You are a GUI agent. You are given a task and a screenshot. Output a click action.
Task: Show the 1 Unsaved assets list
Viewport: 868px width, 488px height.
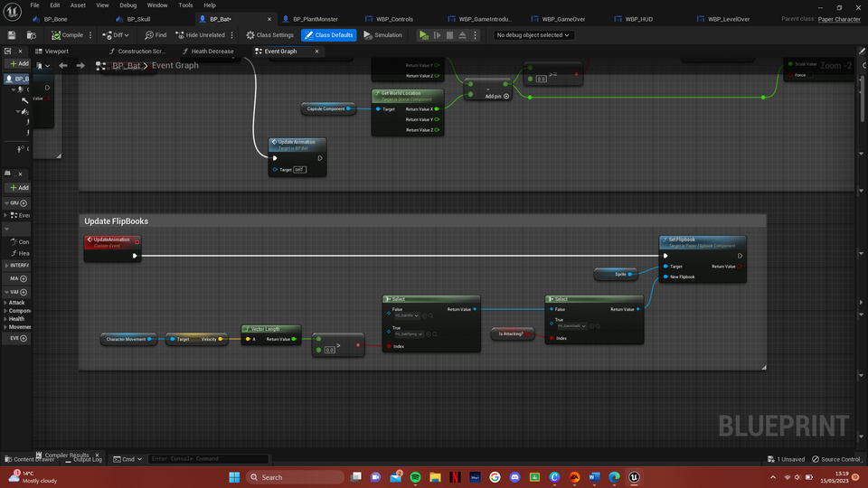(786, 459)
